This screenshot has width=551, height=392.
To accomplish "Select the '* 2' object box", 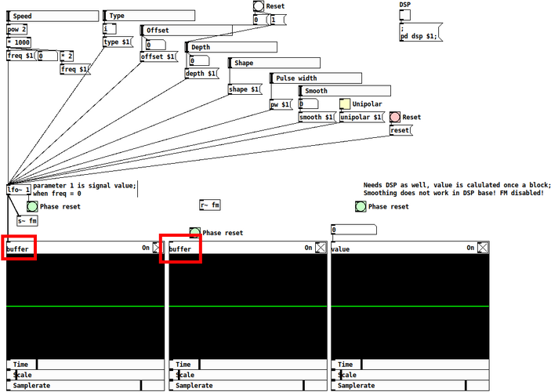I will click(x=67, y=56).
